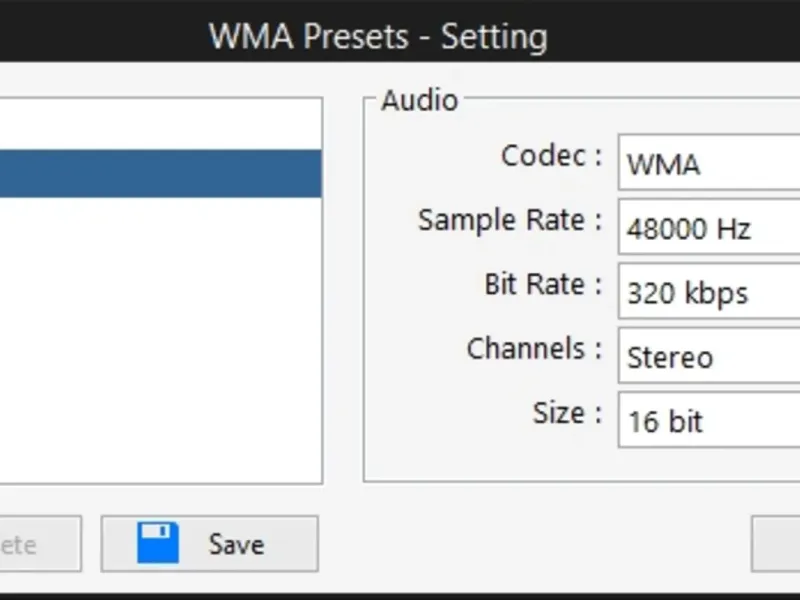
Task: Click the cut-off button at bottom right
Action: pos(776,544)
